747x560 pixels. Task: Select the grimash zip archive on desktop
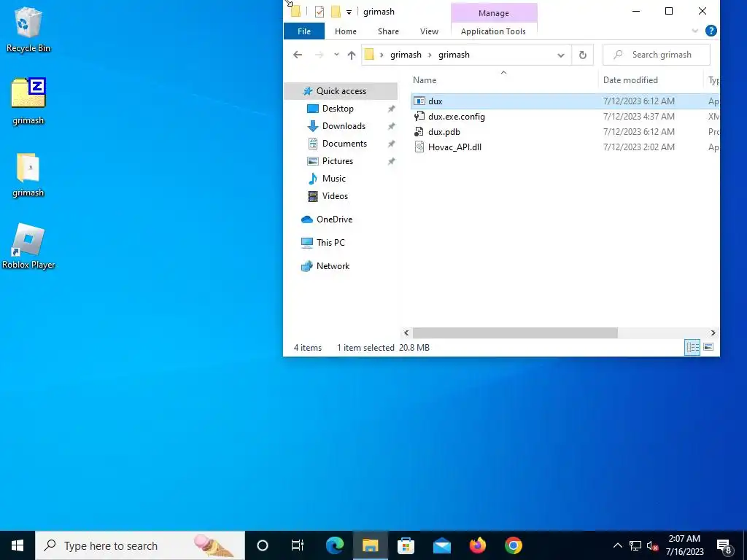[x=28, y=101]
